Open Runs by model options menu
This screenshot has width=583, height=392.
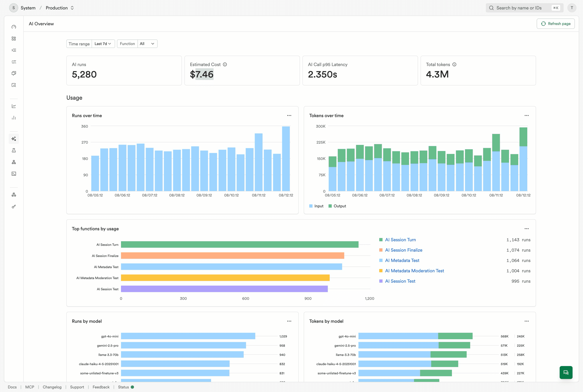point(289,321)
